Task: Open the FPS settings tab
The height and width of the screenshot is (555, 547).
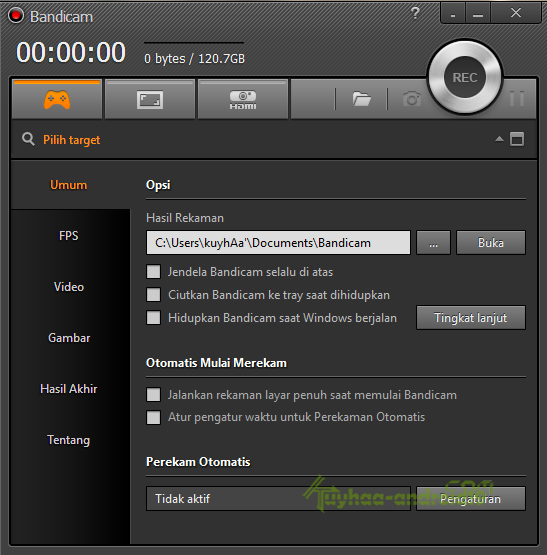Action: [69, 236]
